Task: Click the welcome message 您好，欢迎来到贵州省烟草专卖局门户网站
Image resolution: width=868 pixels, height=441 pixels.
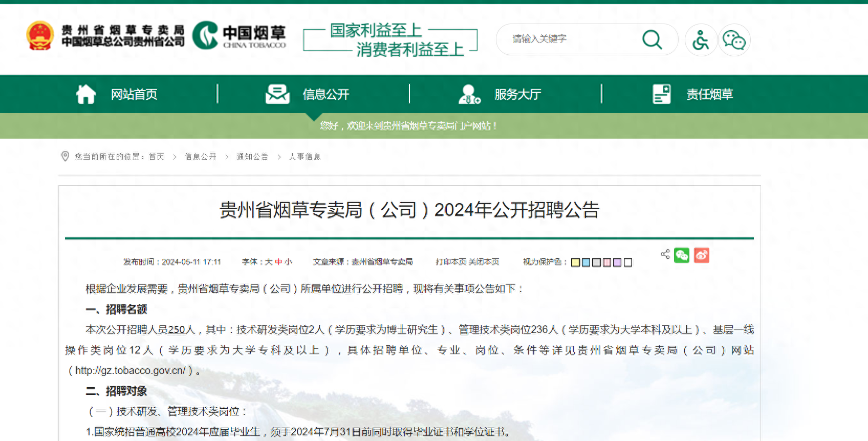Action: coord(408,126)
